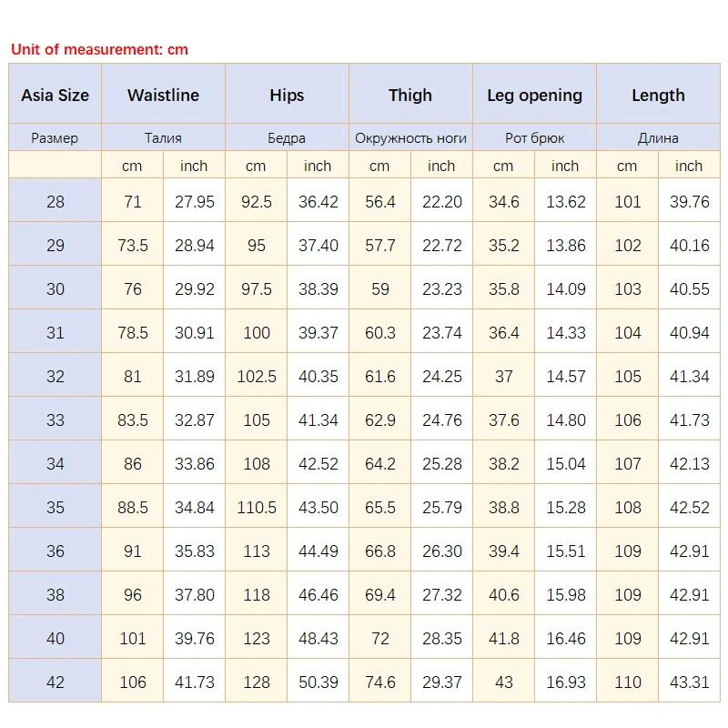Click thigh inch value 25.28
This screenshot has width=728, height=728.
pos(441,463)
